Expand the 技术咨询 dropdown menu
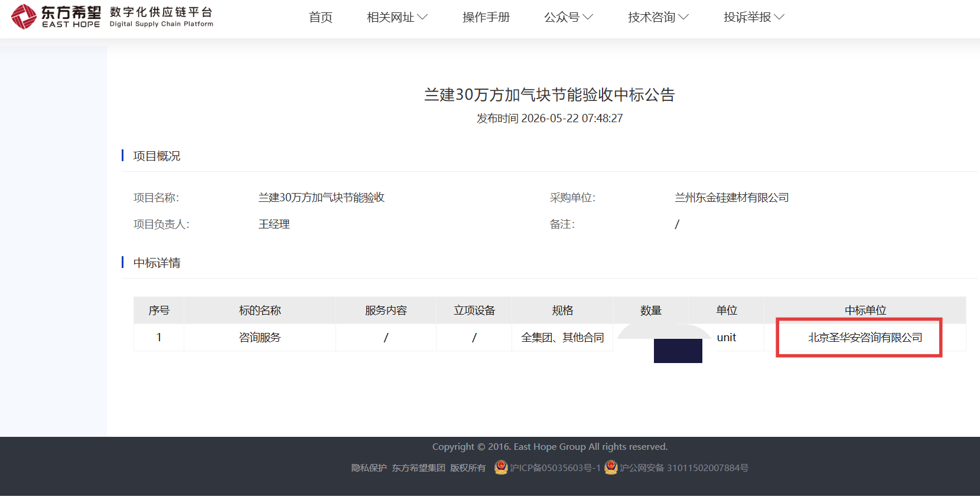 (658, 17)
